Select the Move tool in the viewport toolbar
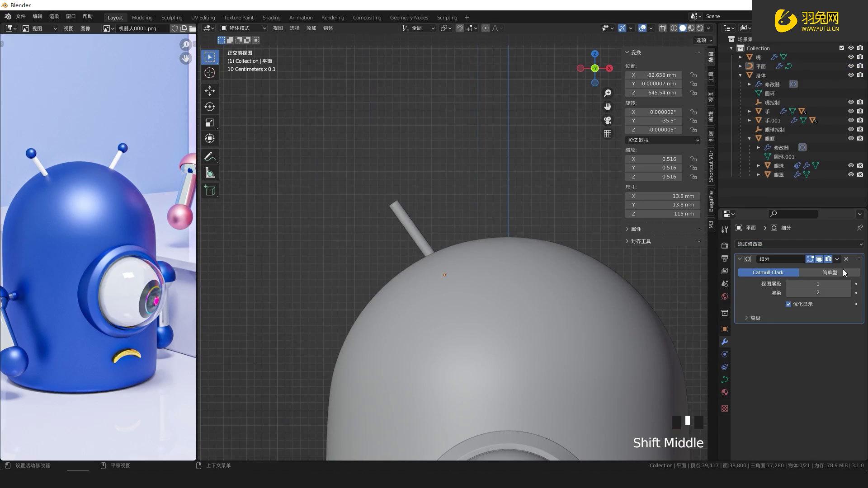The height and width of the screenshot is (488, 868). tap(210, 91)
